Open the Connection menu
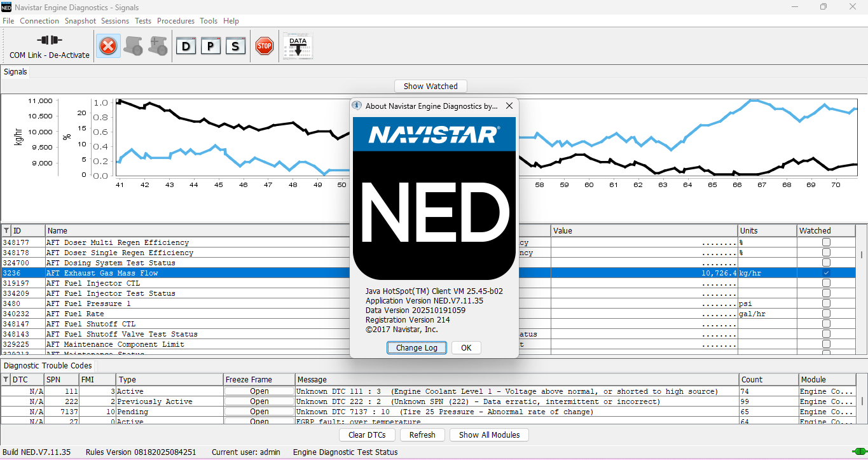The height and width of the screenshot is (460, 868). tap(39, 21)
